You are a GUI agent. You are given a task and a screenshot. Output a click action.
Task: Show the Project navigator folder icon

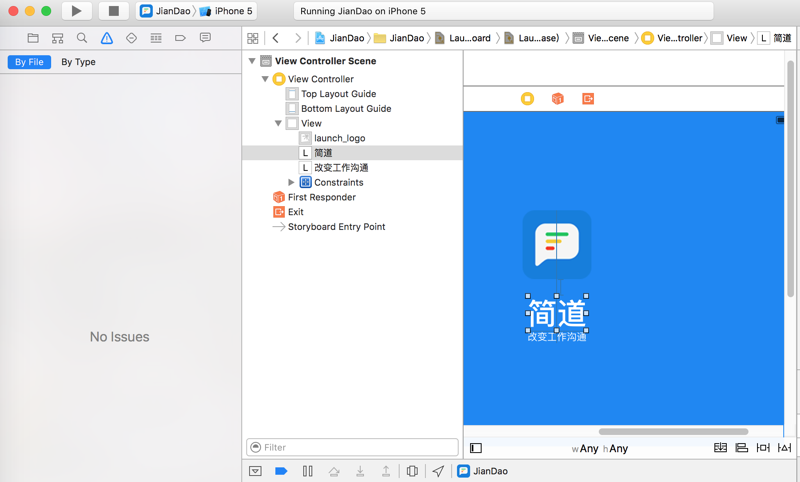coord(33,38)
